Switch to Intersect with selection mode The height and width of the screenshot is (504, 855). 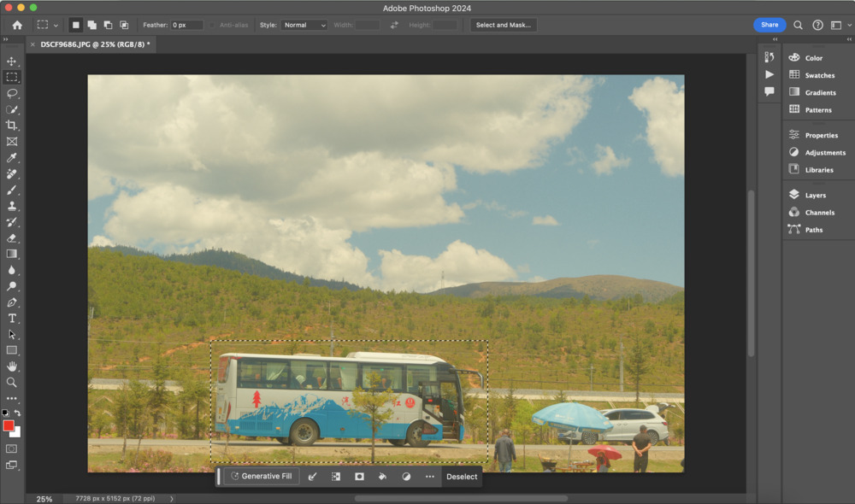click(124, 25)
